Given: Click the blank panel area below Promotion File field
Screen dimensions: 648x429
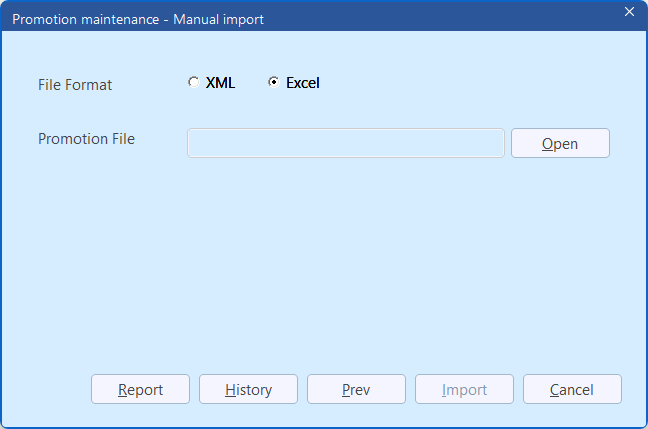Looking at the screenshot, I should (345, 250).
